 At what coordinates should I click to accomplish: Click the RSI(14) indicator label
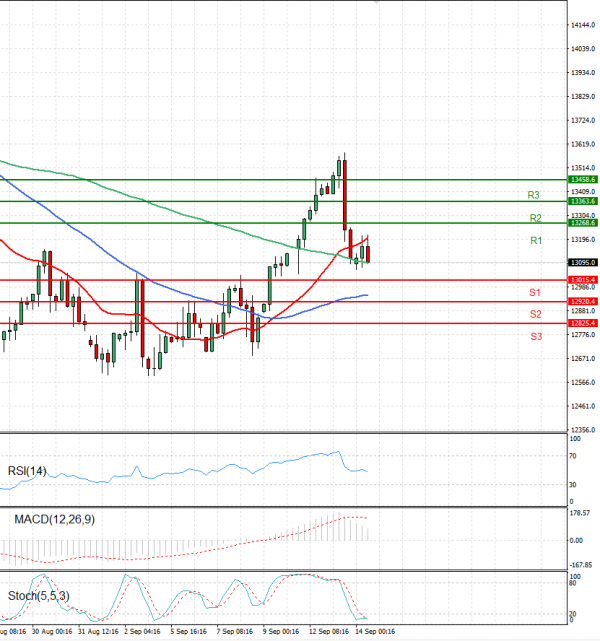pyautogui.click(x=27, y=471)
